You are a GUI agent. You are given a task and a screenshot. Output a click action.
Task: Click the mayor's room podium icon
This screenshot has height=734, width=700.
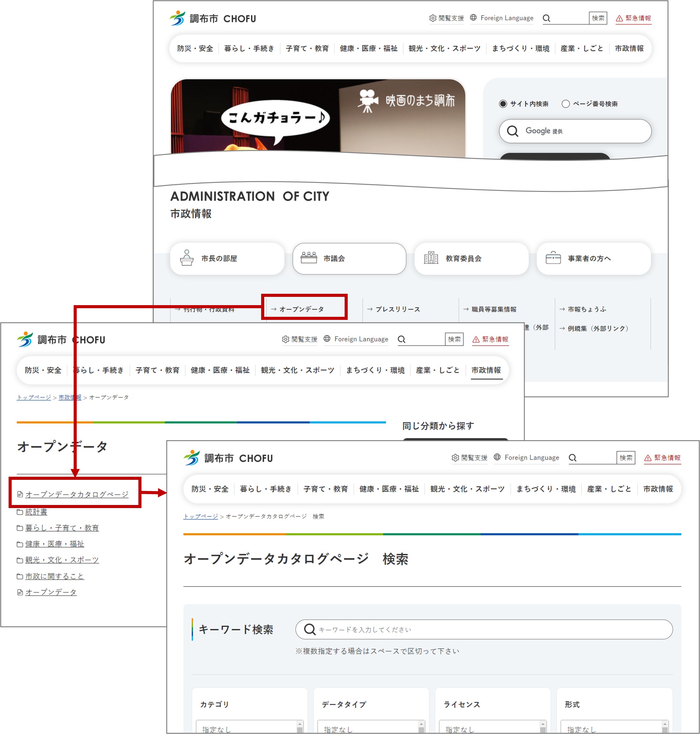187,258
